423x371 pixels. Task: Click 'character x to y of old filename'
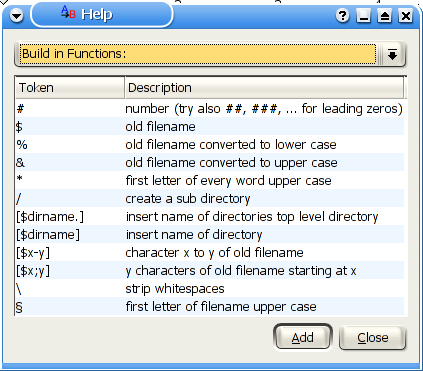(x=214, y=253)
